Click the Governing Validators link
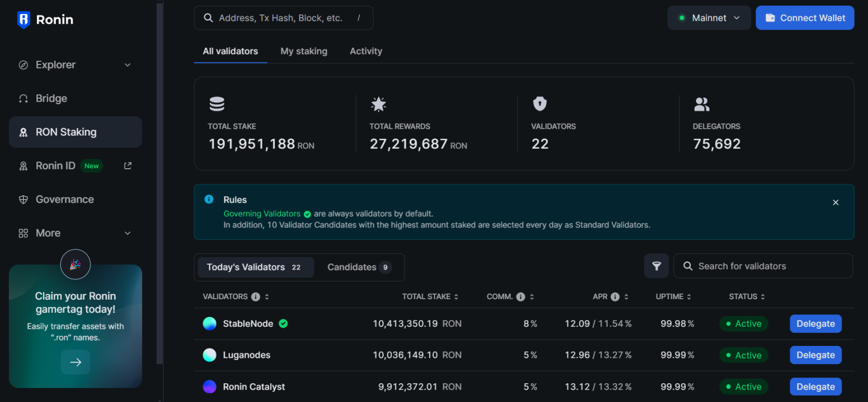Screen dimensions: 868x402 [x=262, y=213]
